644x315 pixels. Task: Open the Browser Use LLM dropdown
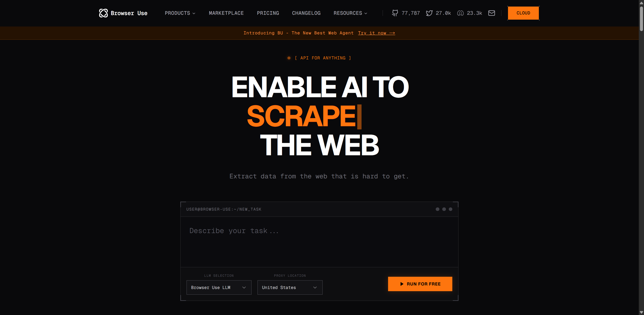(219, 287)
